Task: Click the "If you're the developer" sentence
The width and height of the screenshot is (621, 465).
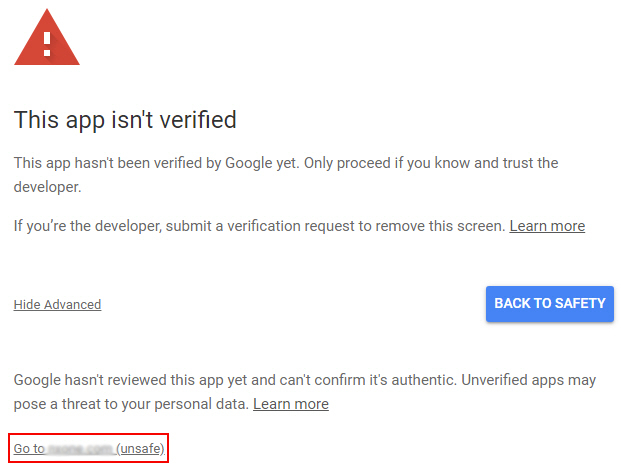Action: [88, 226]
